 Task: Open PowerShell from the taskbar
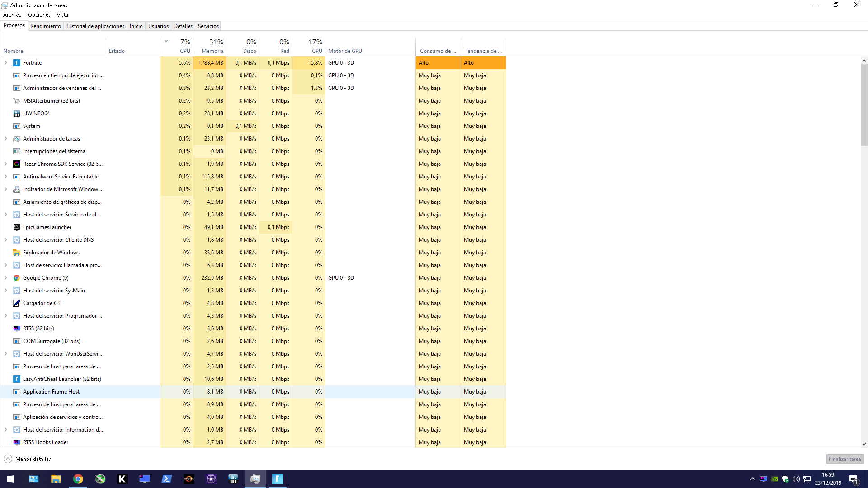(x=167, y=479)
